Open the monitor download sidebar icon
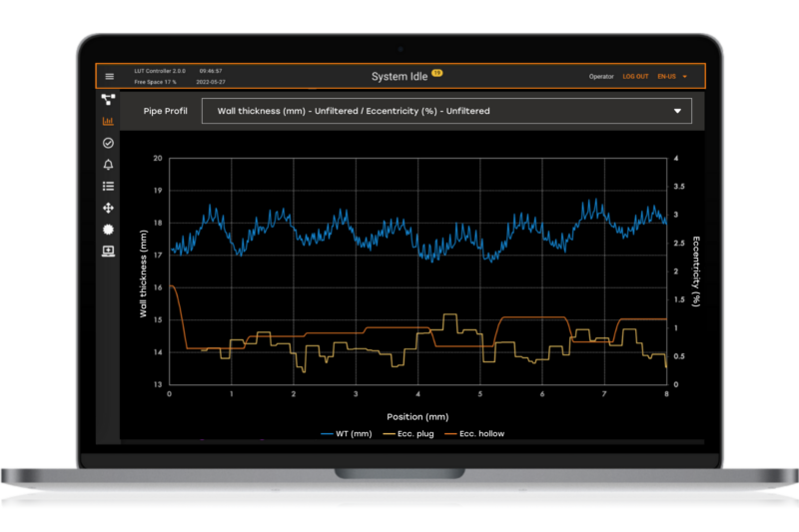 (108, 251)
